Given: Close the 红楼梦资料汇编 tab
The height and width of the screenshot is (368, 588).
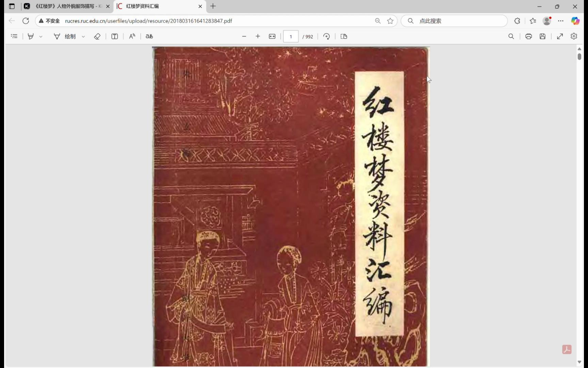Looking at the screenshot, I should (x=200, y=6).
